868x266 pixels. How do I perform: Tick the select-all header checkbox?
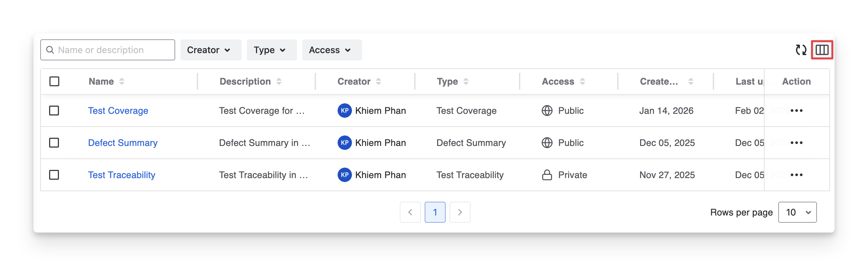[x=54, y=81]
